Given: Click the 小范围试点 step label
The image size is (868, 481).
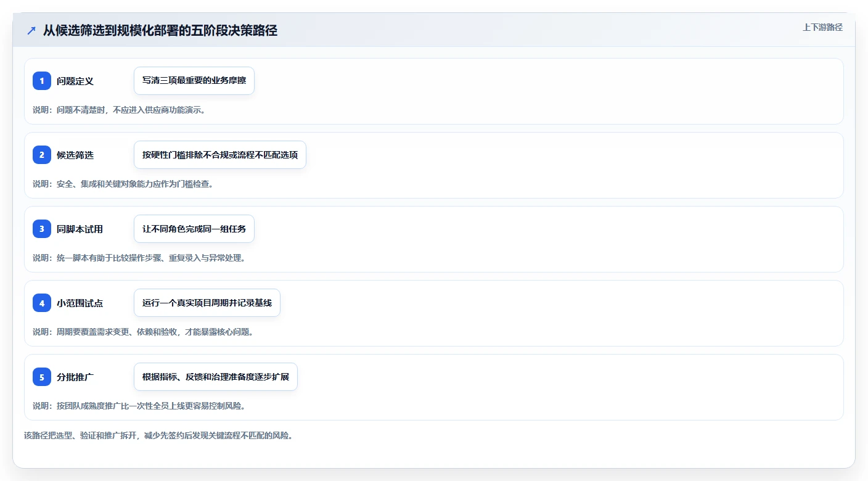Looking at the screenshot, I should click(x=80, y=303).
